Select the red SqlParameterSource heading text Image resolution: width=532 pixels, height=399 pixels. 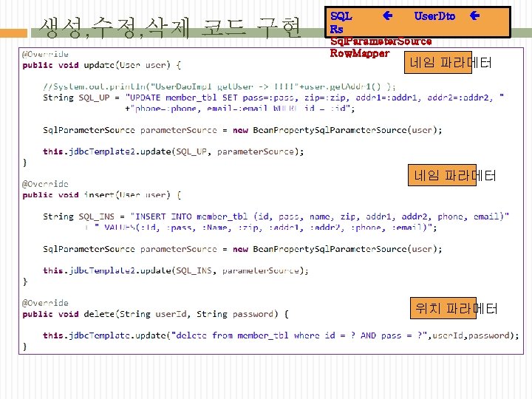[x=381, y=41]
